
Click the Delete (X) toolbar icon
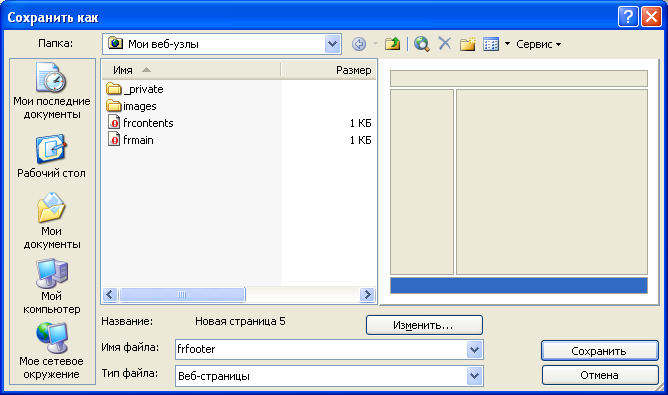click(445, 43)
